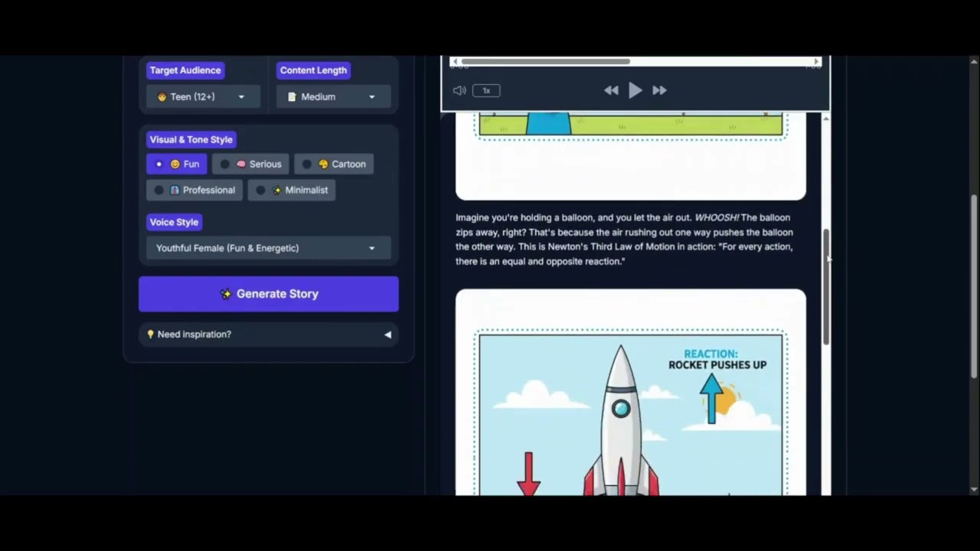The image size is (980, 551).
Task: Click the balloon story paragraph text
Action: pos(625,240)
